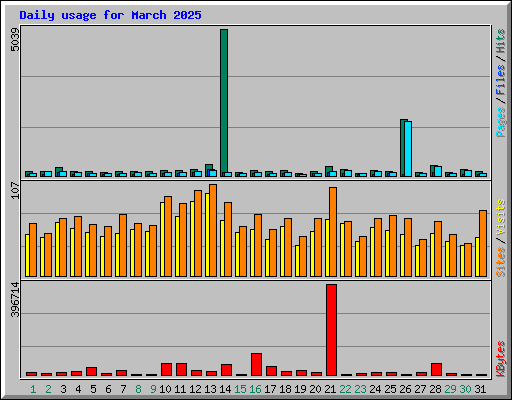Click the "Pages" legend label
This screenshot has width=512, height=400.
[x=501, y=122]
